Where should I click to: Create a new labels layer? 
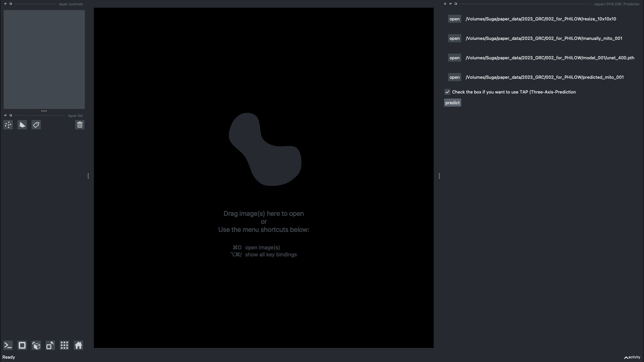click(36, 125)
